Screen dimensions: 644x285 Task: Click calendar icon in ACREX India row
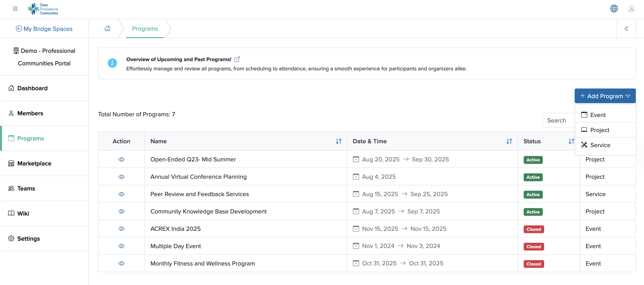[x=356, y=229]
